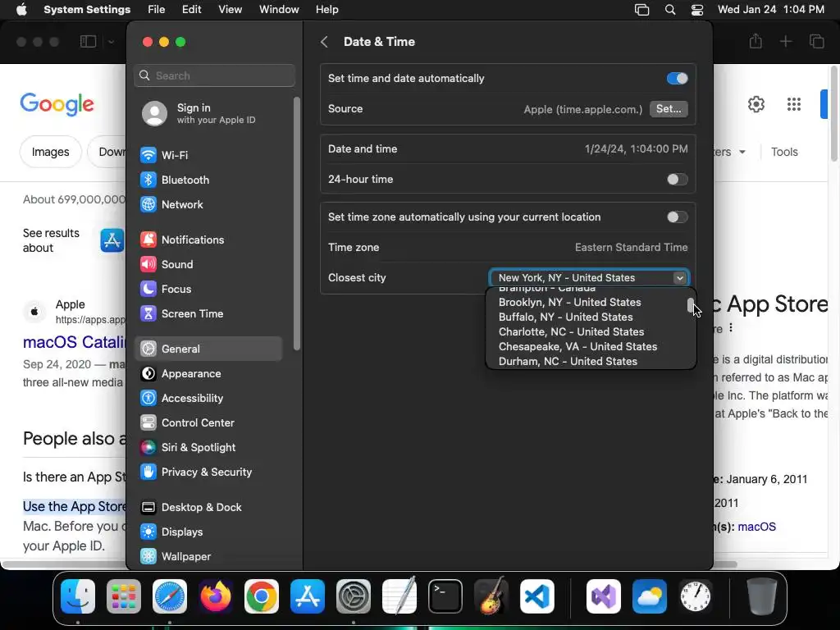Open Bluetooth settings pane
Viewport: 840px width, 630px height.
208,180
